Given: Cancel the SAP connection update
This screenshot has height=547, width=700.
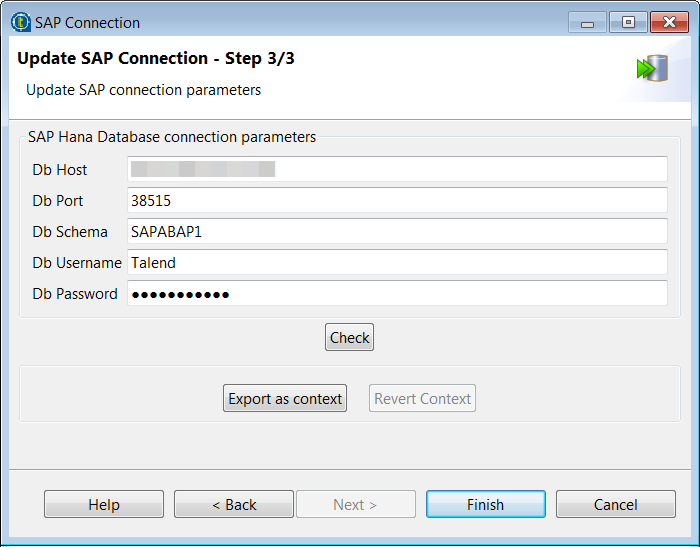Looking at the screenshot, I should [615, 505].
